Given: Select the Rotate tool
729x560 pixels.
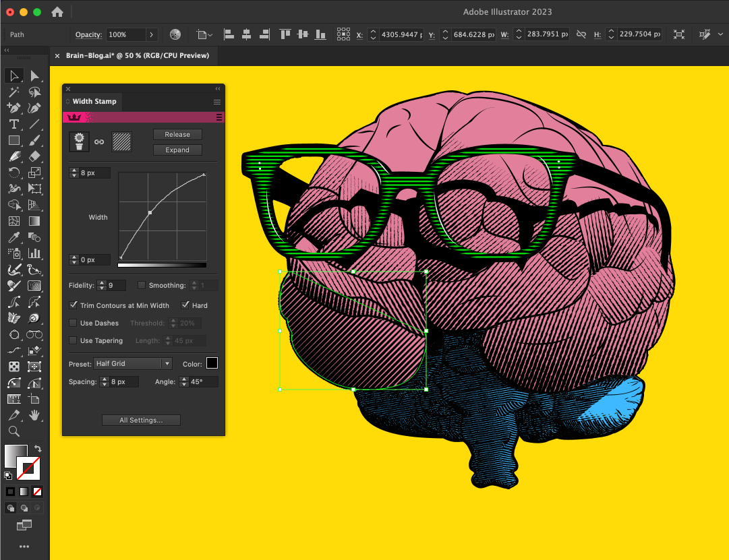Looking at the screenshot, I should click(14, 173).
